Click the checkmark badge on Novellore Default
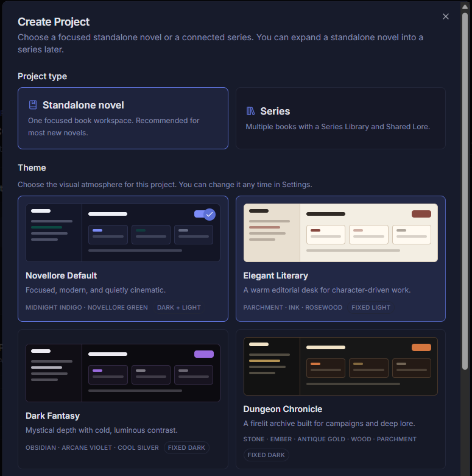 click(x=210, y=215)
